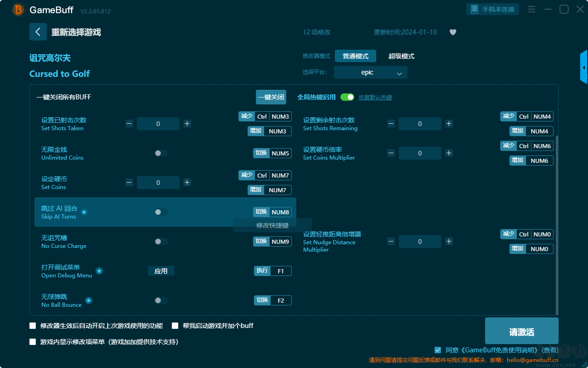This screenshot has height=368, width=588.
Task: Increase Set Shots Taken value
Action: click(x=187, y=124)
